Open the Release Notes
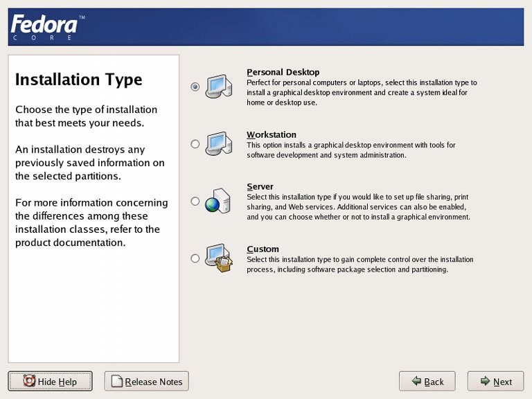The height and width of the screenshot is (399, 532). (x=146, y=381)
